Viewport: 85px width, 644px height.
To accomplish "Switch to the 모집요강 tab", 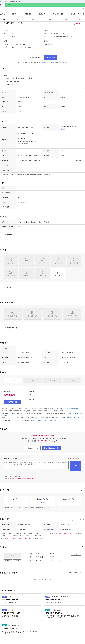I will point(2,19).
